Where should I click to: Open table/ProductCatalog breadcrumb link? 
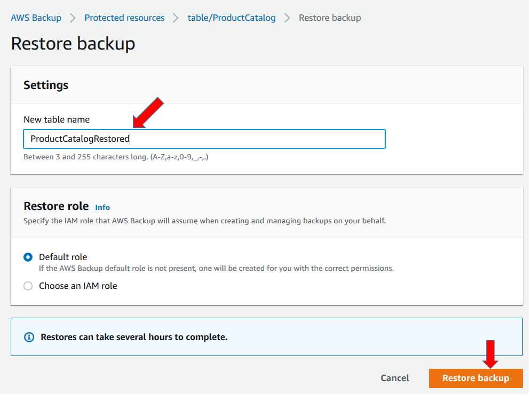[232, 18]
